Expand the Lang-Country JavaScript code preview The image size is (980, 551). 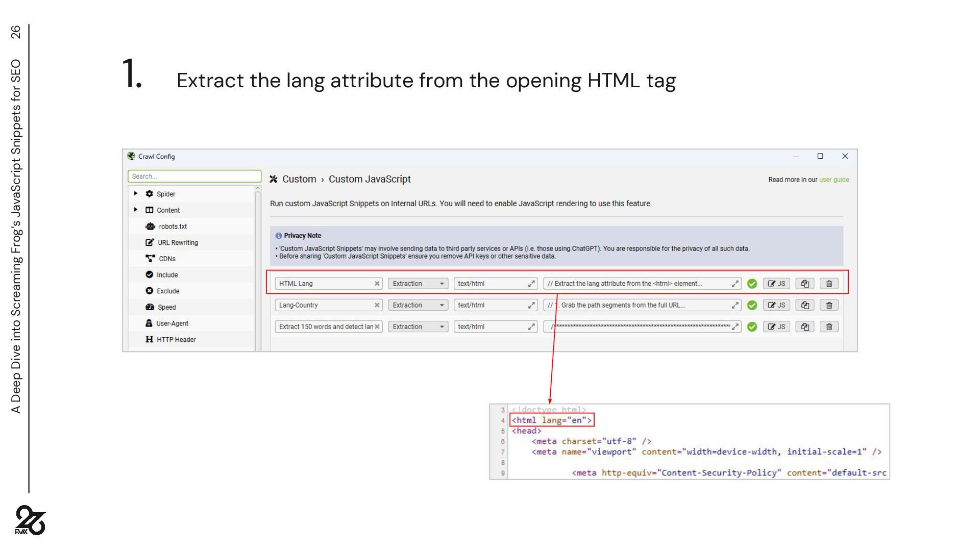(735, 305)
